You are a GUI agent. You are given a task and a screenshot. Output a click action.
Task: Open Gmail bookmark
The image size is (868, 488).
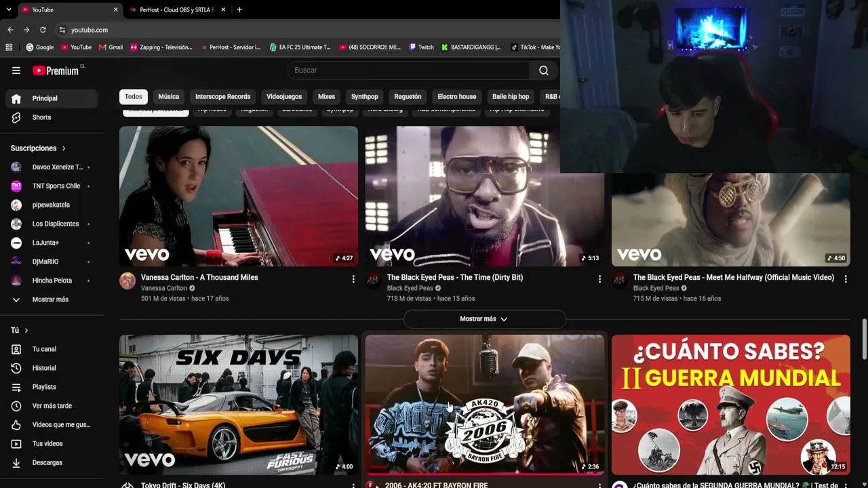click(x=111, y=47)
